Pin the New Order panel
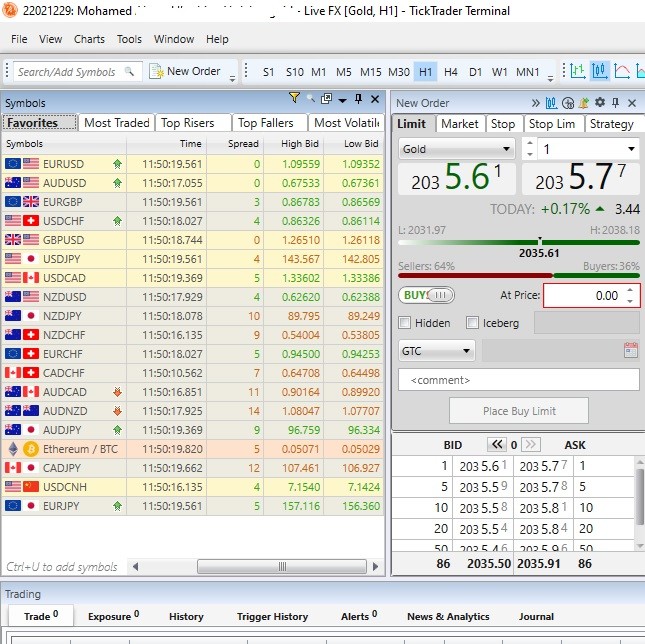Image resolution: width=645 pixels, height=644 pixels. click(x=615, y=103)
